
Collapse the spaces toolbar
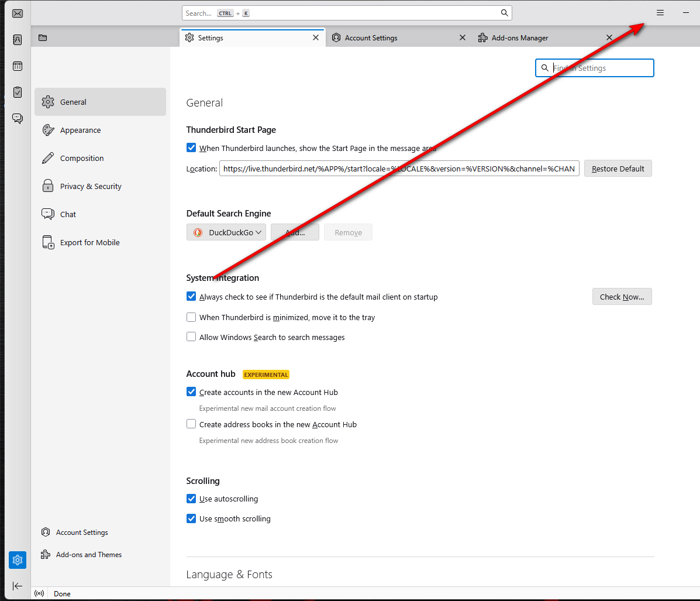coord(18,586)
